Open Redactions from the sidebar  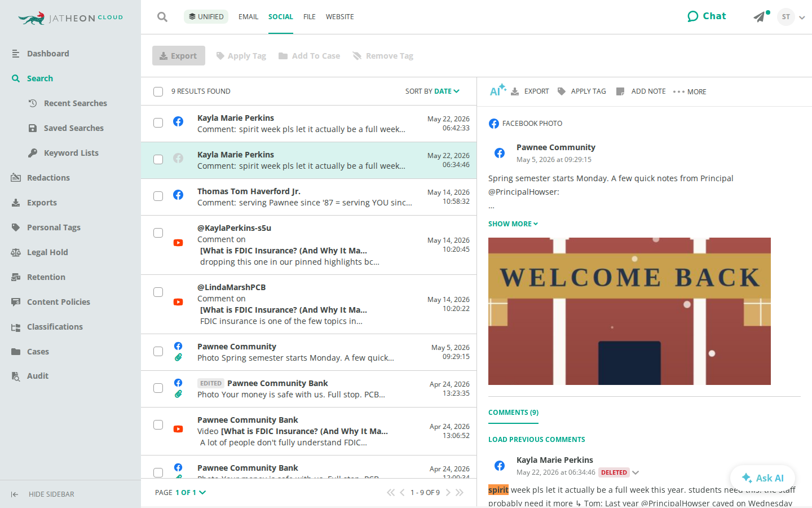48,178
